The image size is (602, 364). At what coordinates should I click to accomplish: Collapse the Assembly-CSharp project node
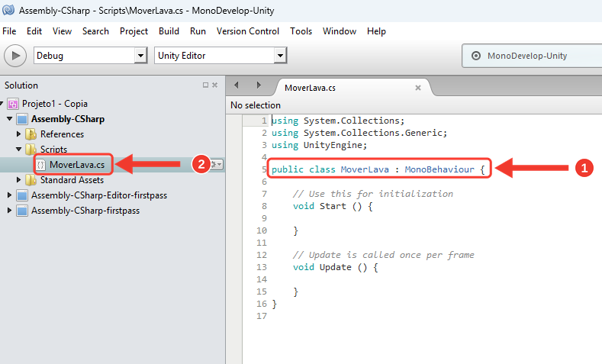[10, 118]
